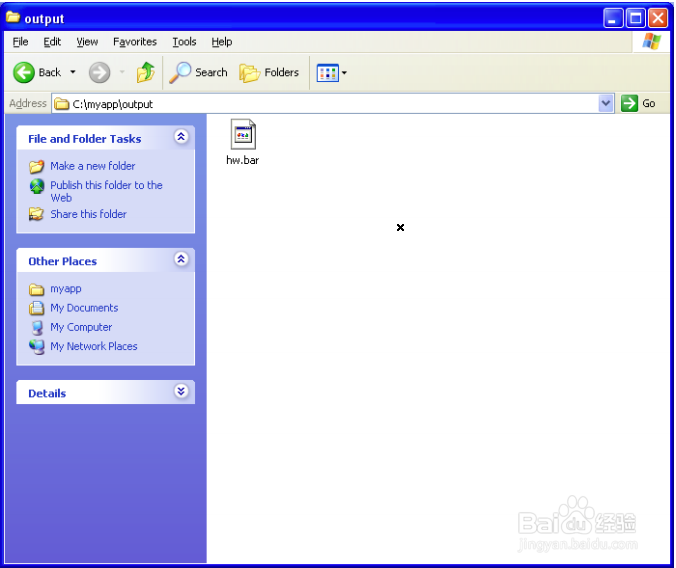Click Share this folder link
This screenshot has width=676, height=568.
[88, 214]
